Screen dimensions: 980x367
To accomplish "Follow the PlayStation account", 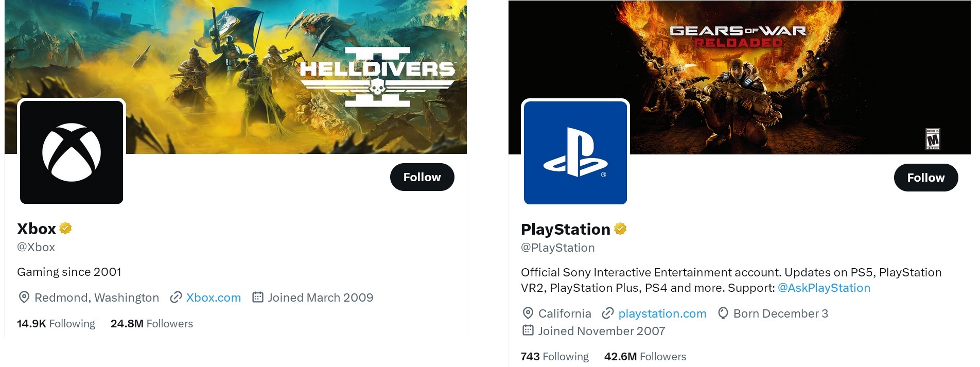I will point(925,178).
